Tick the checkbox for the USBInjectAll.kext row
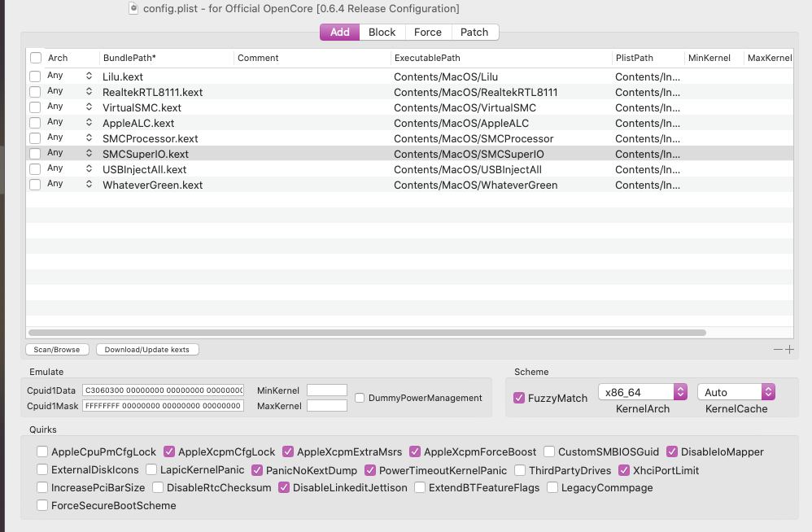The image size is (812, 532). coord(35,169)
